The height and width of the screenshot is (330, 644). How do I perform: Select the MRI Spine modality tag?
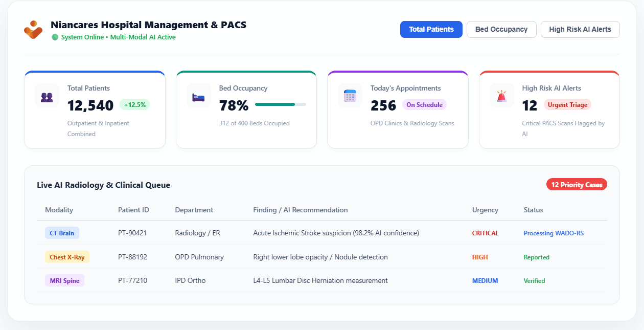point(64,281)
